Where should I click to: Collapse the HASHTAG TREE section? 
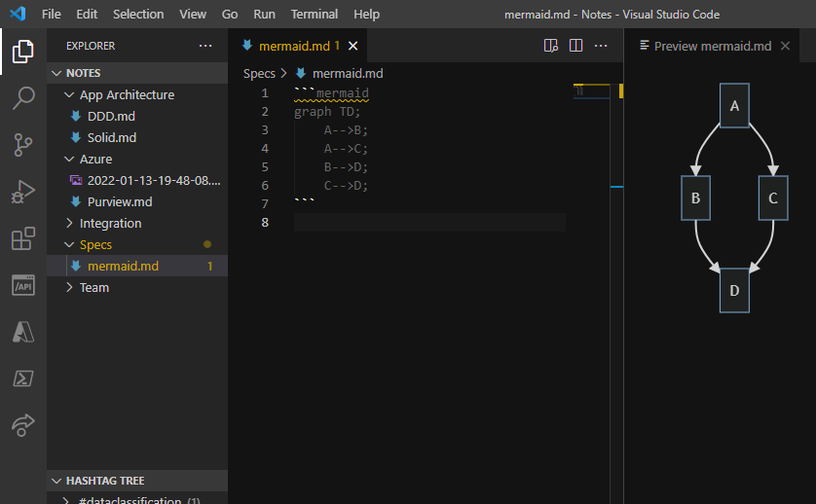137,481
